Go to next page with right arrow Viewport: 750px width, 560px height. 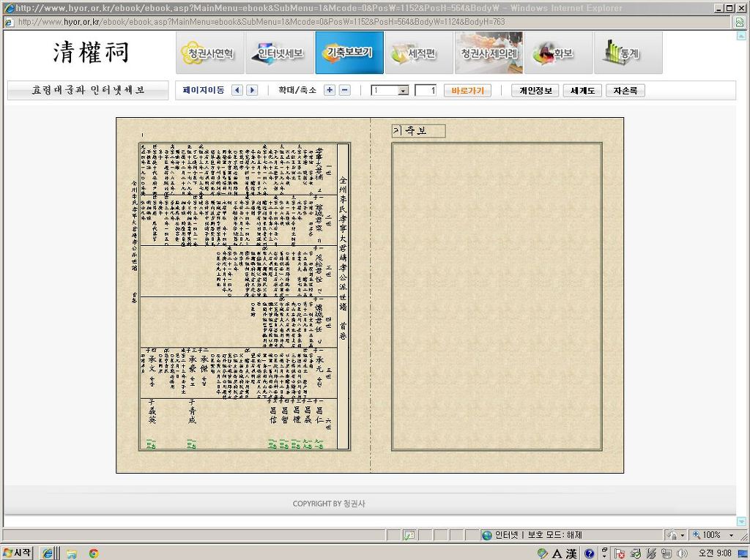pyautogui.click(x=252, y=91)
